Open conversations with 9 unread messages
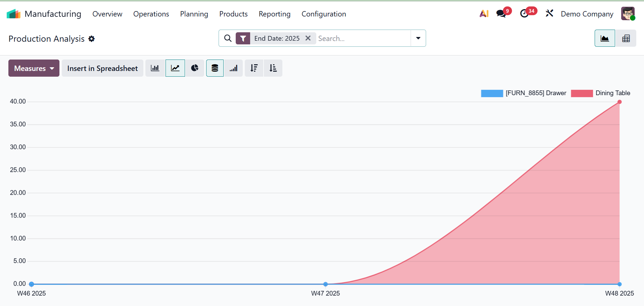Viewport: 644px width, 306px height. [501, 14]
